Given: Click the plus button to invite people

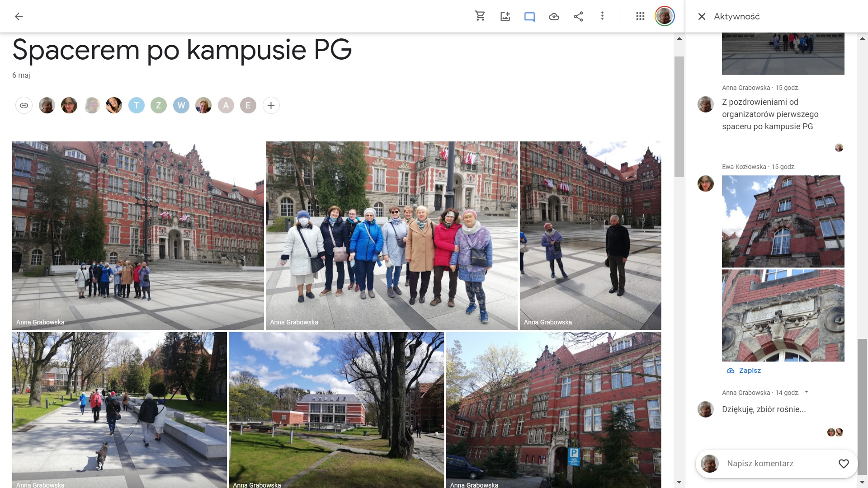Looking at the screenshot, I should coord(271,106).
